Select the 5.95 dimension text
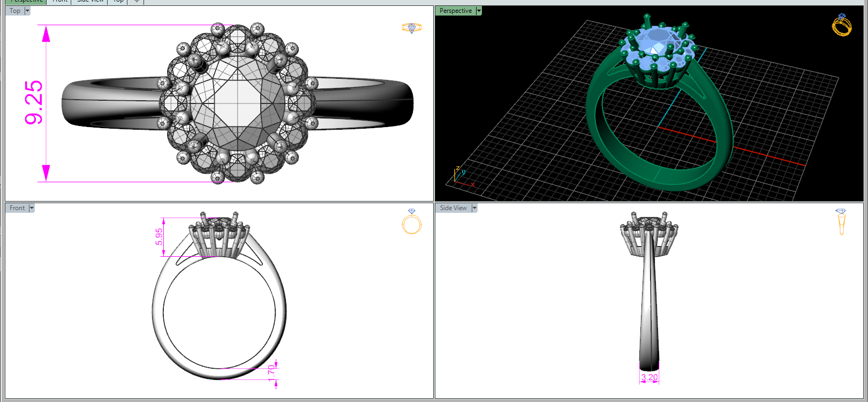The image size is (868, 402). tap(159, 236)
